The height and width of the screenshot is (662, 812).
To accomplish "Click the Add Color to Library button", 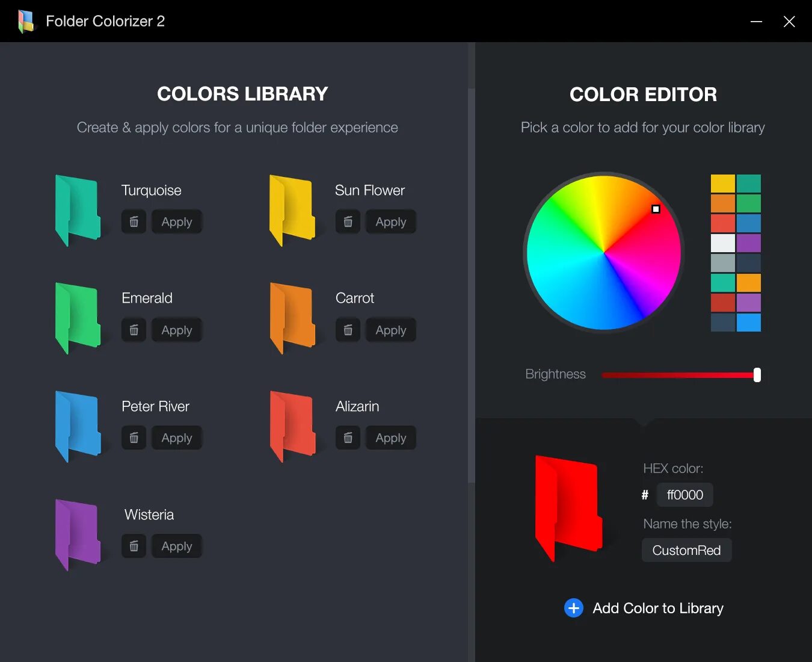I will click(658, 608).
